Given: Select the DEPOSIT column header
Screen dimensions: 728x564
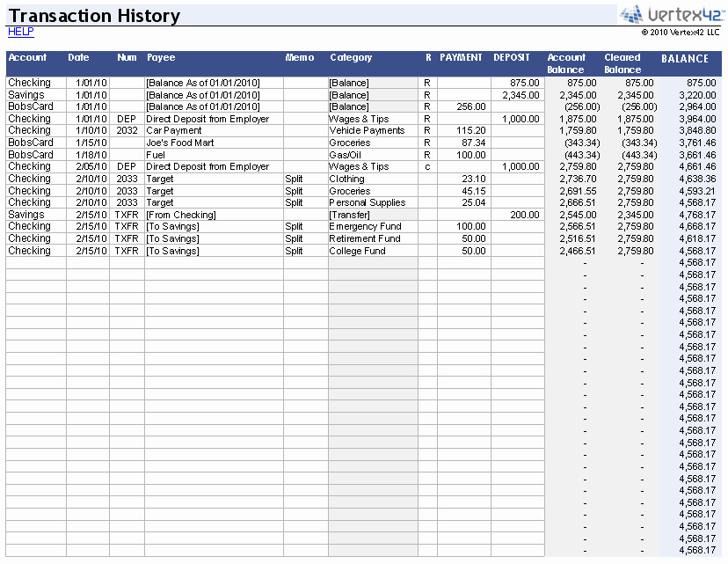Looking at the screenshot, I should pos(511,57).
